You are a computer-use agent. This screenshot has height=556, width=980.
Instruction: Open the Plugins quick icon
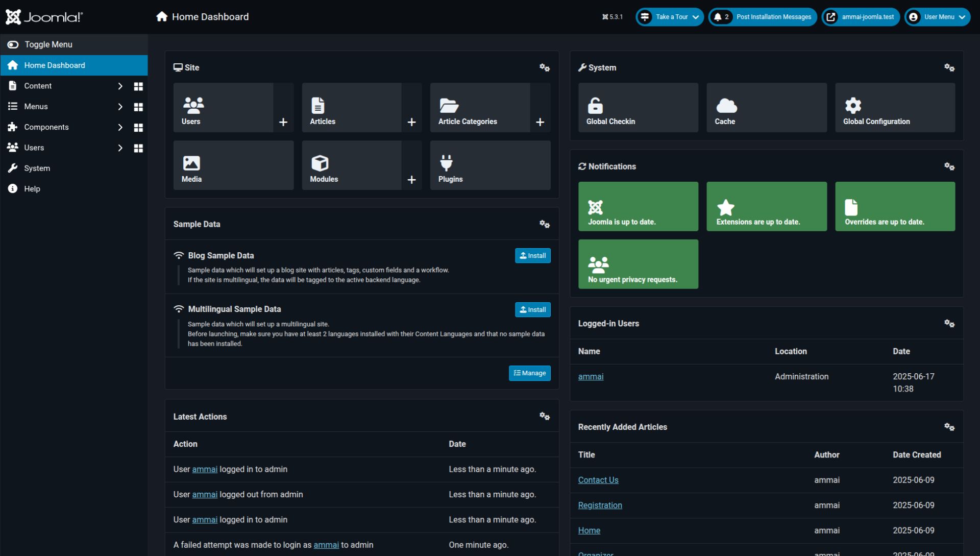[490, 165]
